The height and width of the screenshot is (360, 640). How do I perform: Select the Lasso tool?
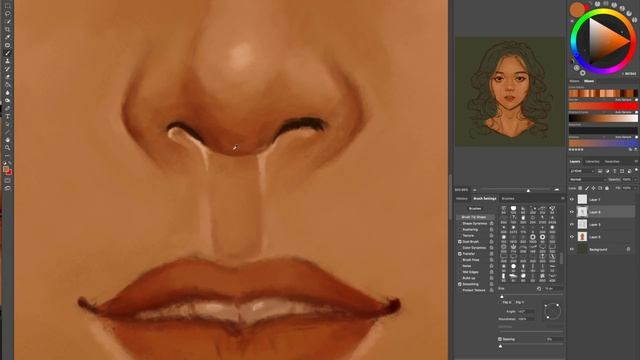7,14
